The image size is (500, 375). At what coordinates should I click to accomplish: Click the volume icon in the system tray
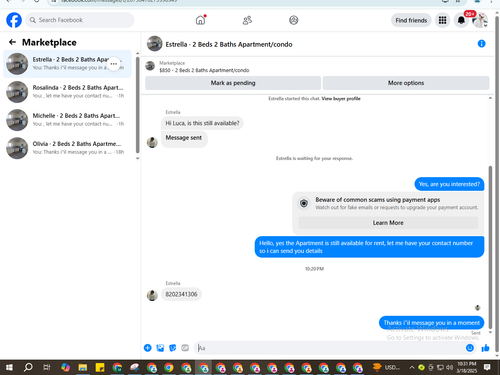pos(450,367)
